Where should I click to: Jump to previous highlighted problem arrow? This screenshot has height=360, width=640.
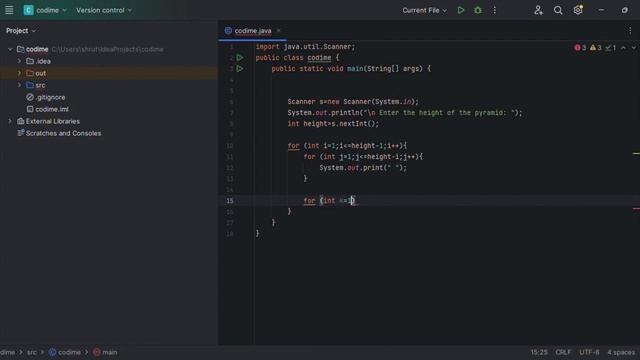click(x=623, y=48)
